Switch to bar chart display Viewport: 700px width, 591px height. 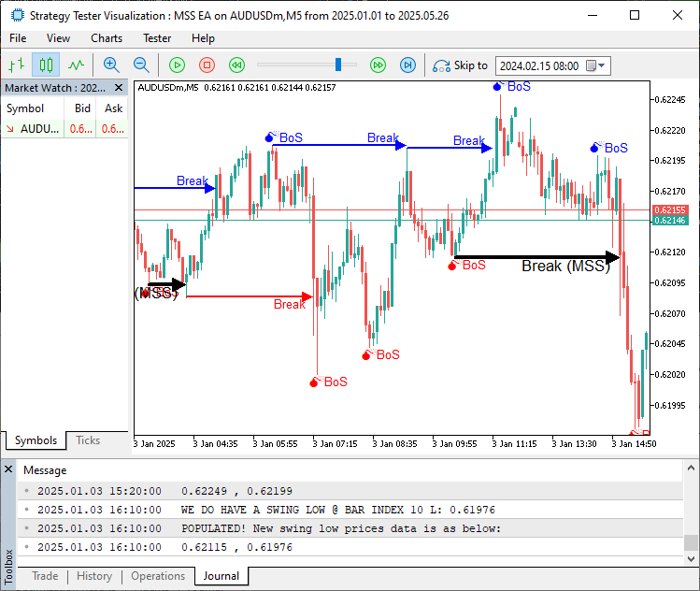pyautogui.click(x=16, y=65)
